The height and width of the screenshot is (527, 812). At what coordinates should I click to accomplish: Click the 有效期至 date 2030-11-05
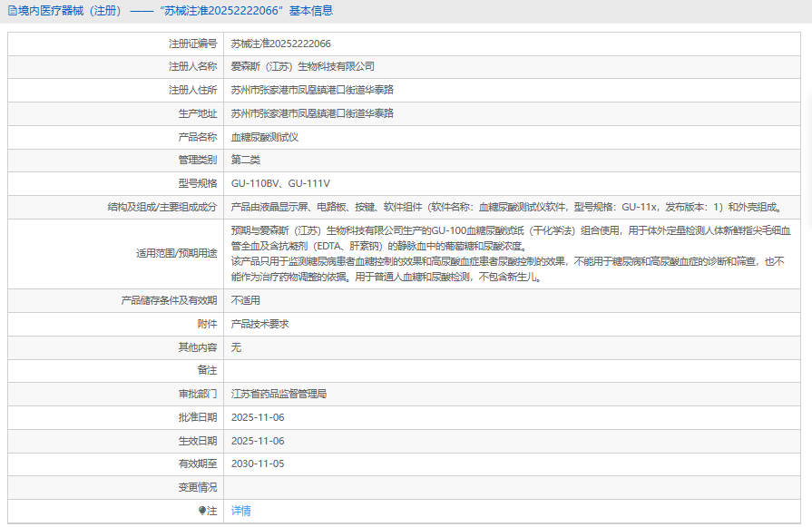click(x=258, y=464)
